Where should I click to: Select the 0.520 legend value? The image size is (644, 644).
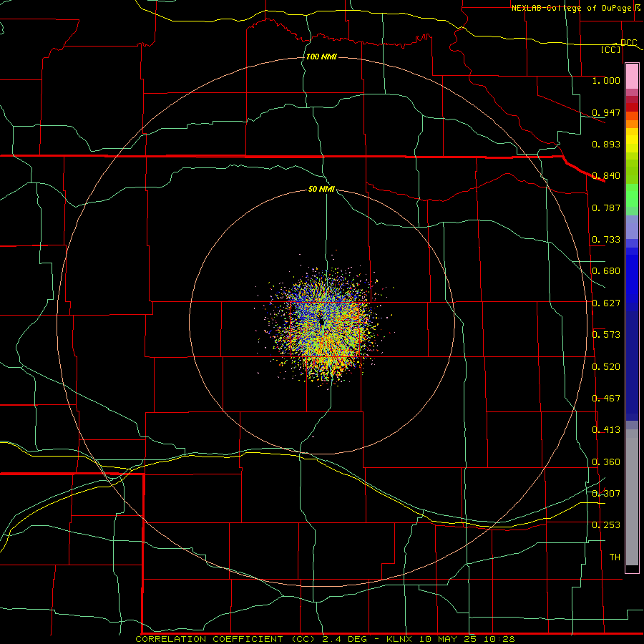click(x=606, y=366)
